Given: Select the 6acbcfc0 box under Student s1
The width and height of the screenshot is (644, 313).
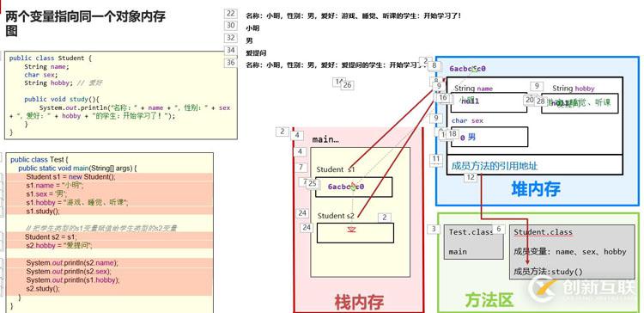Looking at the screenshot, I should point(354,187).
